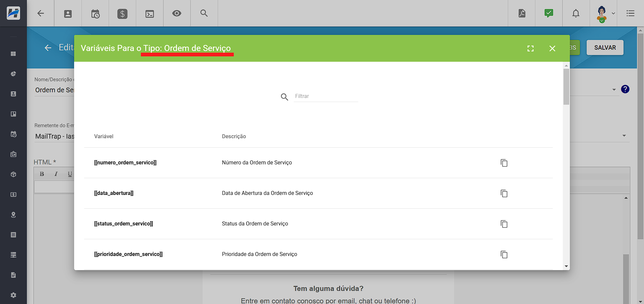Click the SALVAR button

(605, 48)
